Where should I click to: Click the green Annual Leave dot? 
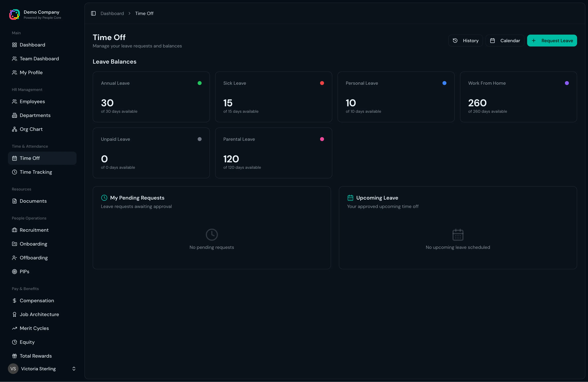[x=200, y=83]
